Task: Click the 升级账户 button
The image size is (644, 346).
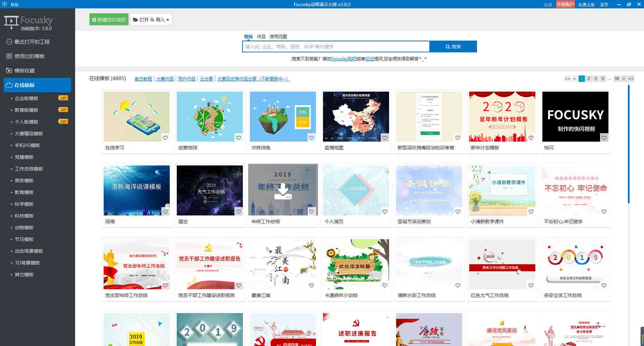Action: [565, 4]
